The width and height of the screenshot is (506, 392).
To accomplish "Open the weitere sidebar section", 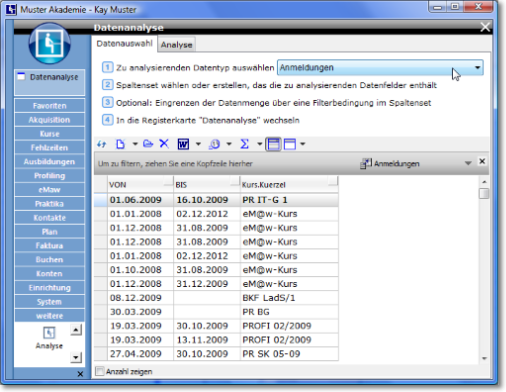I will (x=50, y=316).
